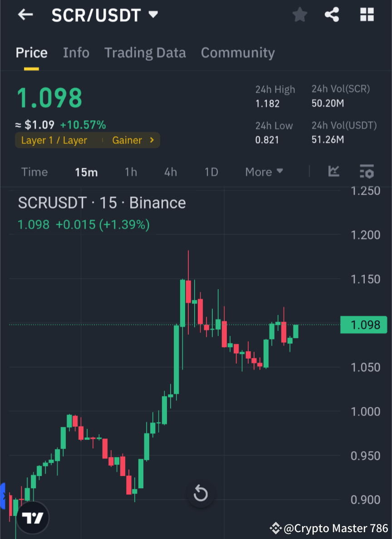Select the Info tab

point(76,53)
